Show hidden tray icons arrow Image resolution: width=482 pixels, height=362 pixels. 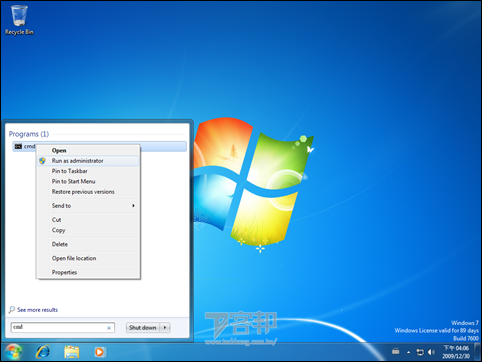[x=408, y=352]
